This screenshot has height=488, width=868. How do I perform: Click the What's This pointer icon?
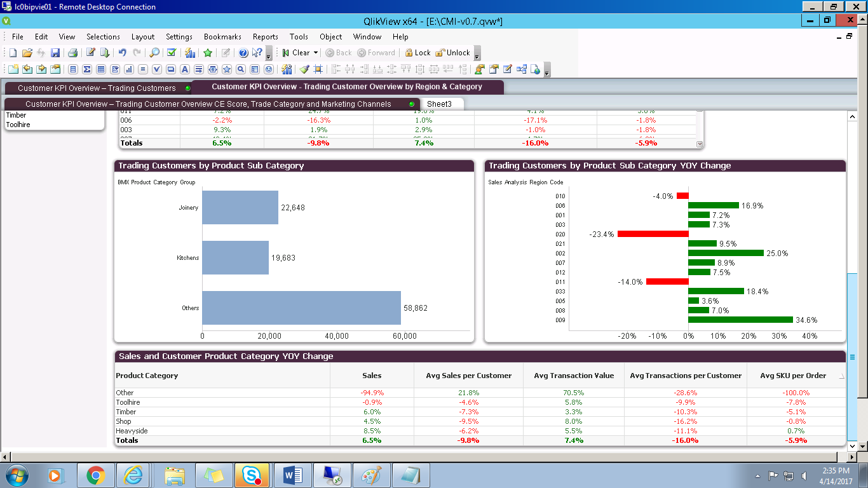(257, 53)
